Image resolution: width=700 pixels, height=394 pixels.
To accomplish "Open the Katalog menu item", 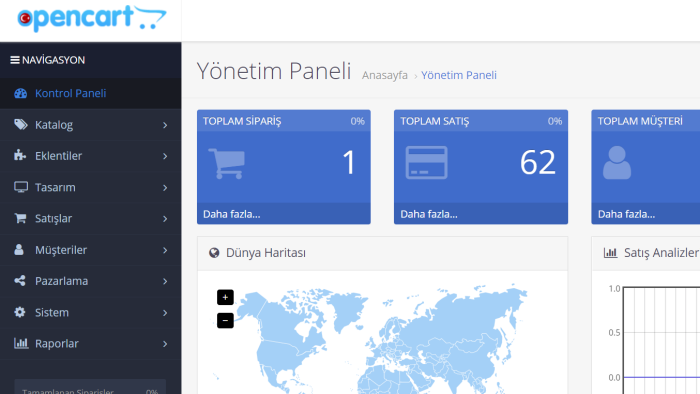I will click(x=91, y=125).
